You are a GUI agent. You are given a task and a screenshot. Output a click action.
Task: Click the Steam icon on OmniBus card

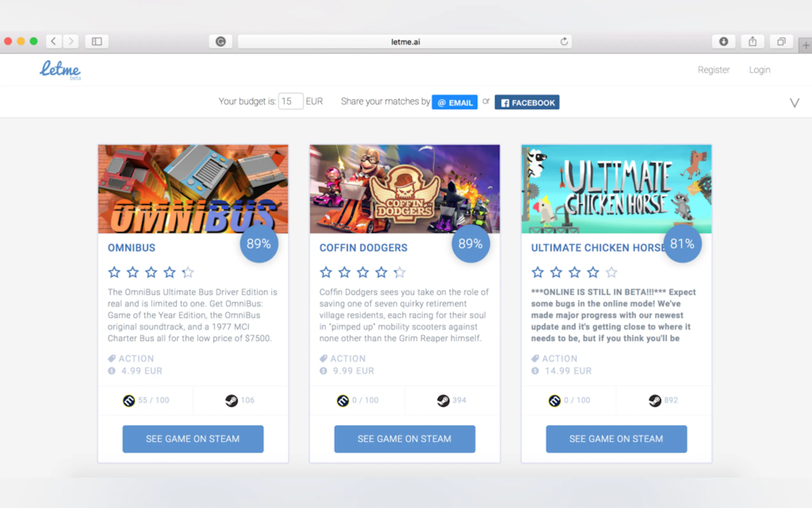pos(231,400)
